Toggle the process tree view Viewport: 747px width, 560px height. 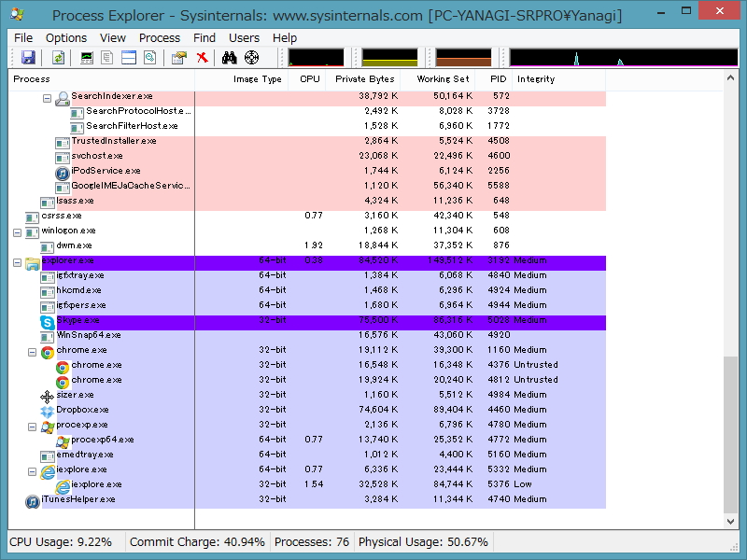point(106,57)
